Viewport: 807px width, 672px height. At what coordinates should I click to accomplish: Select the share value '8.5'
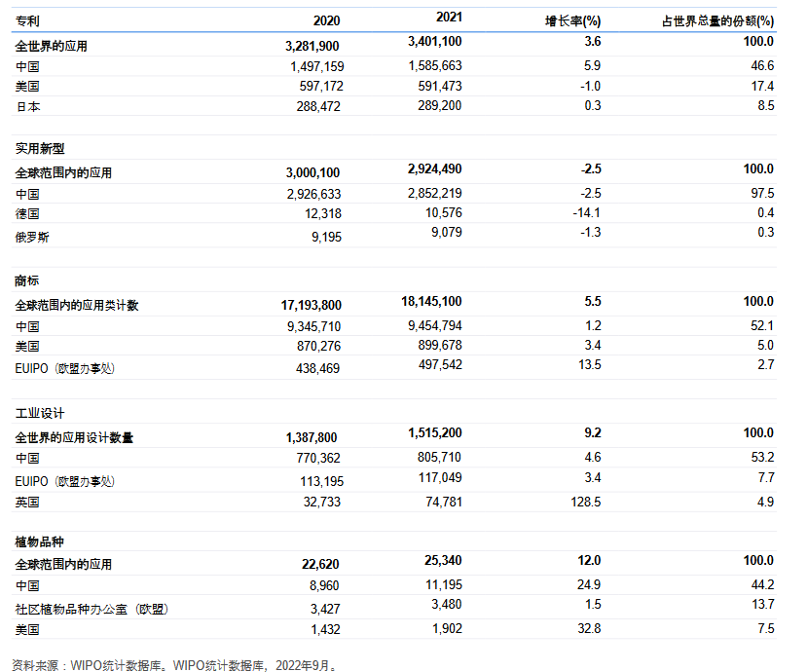click(766, 105)
